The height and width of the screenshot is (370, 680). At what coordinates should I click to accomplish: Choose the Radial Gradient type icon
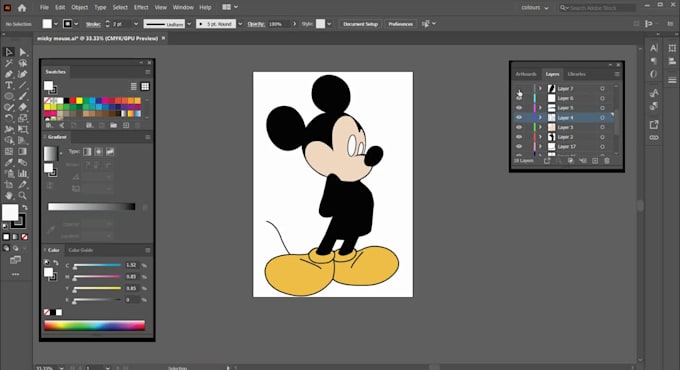[x=98, y=151]
